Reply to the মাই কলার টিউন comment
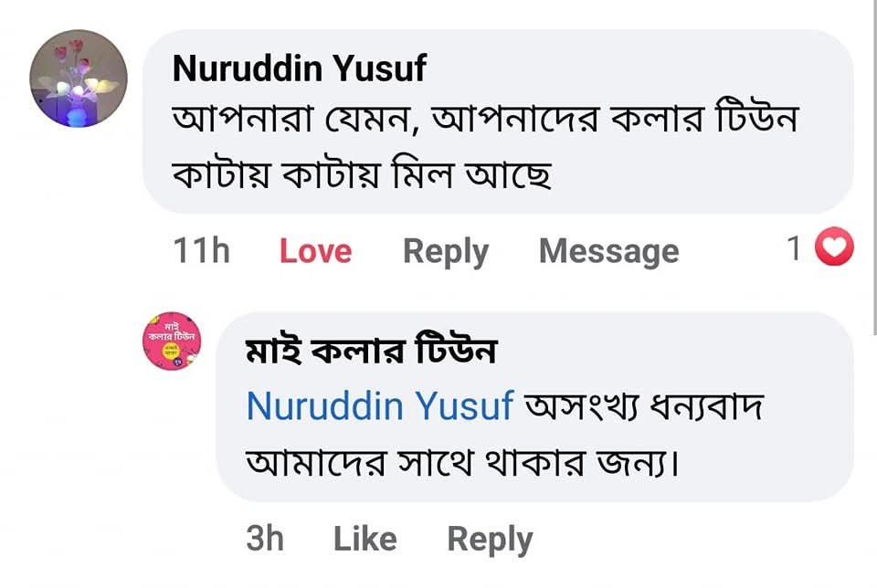Viewport: 877px width, 588px height. pos(490,540)
